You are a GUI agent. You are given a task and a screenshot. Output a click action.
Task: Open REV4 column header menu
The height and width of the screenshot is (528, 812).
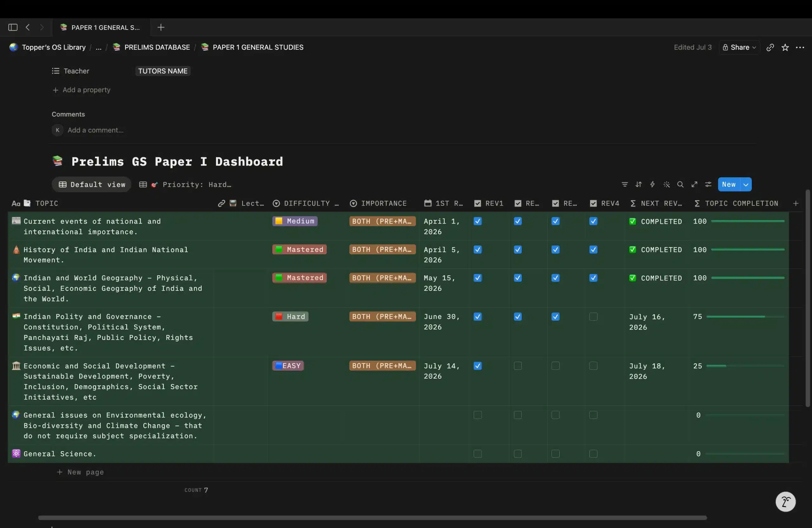coord(605,203)
